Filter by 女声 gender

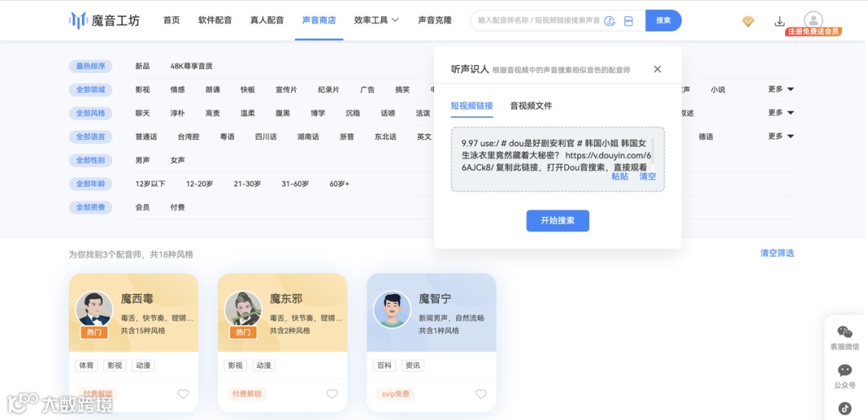pos(178,161)
